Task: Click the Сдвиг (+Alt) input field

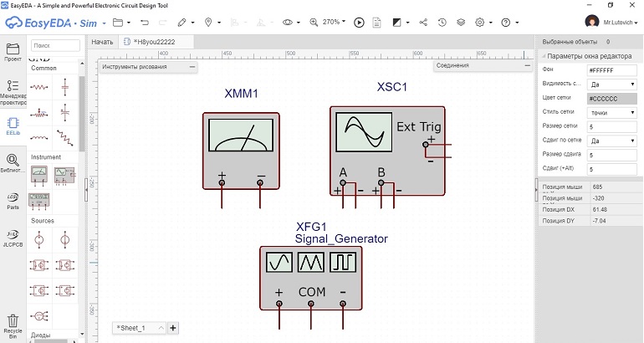Action: (612, 169)
